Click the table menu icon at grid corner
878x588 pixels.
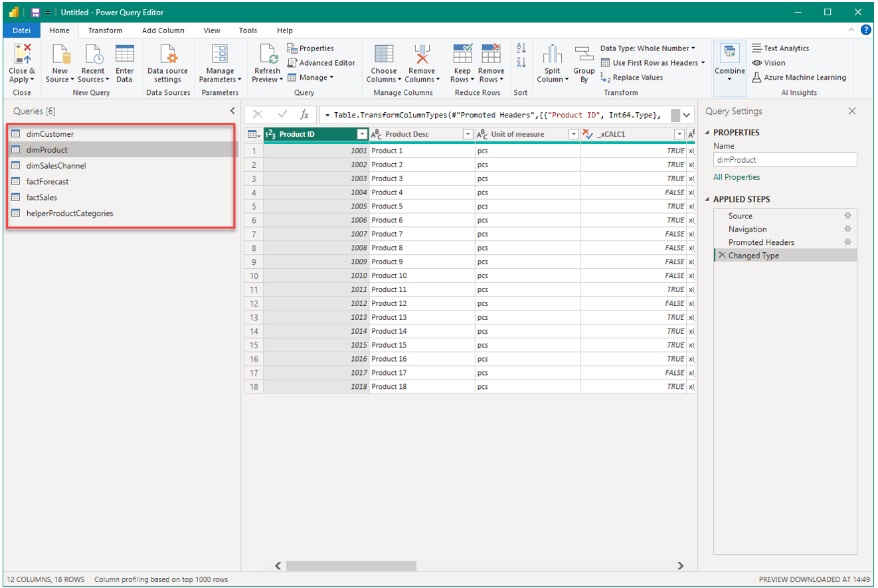point(254,135)
